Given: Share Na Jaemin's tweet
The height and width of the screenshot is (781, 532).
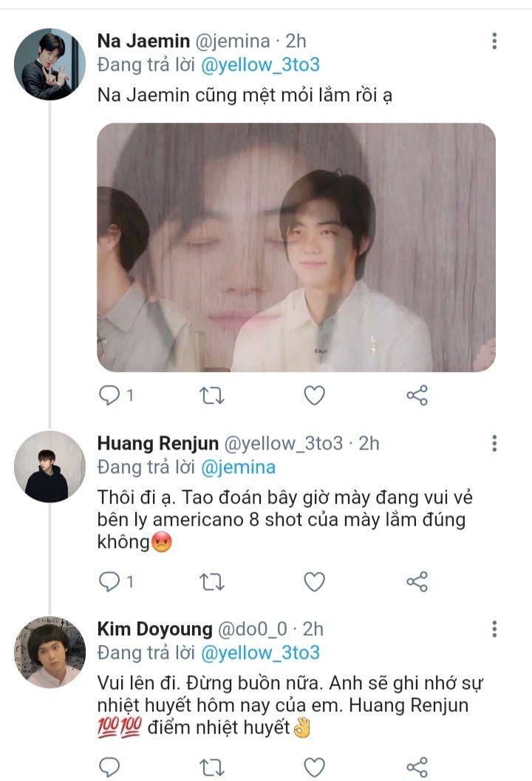Looking at the screenshot, I should pos(417,396).
